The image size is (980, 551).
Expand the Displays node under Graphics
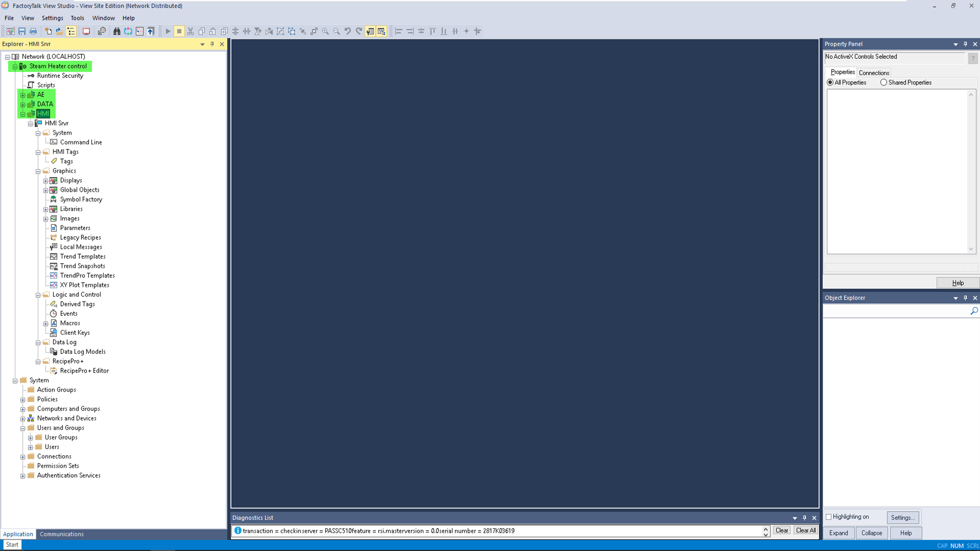point(46,180)
